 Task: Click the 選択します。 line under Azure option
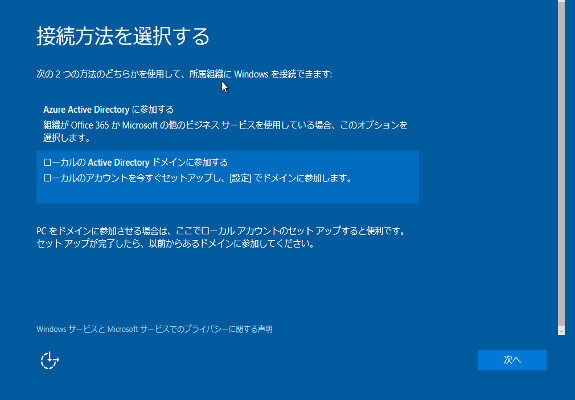coord(67,138)
